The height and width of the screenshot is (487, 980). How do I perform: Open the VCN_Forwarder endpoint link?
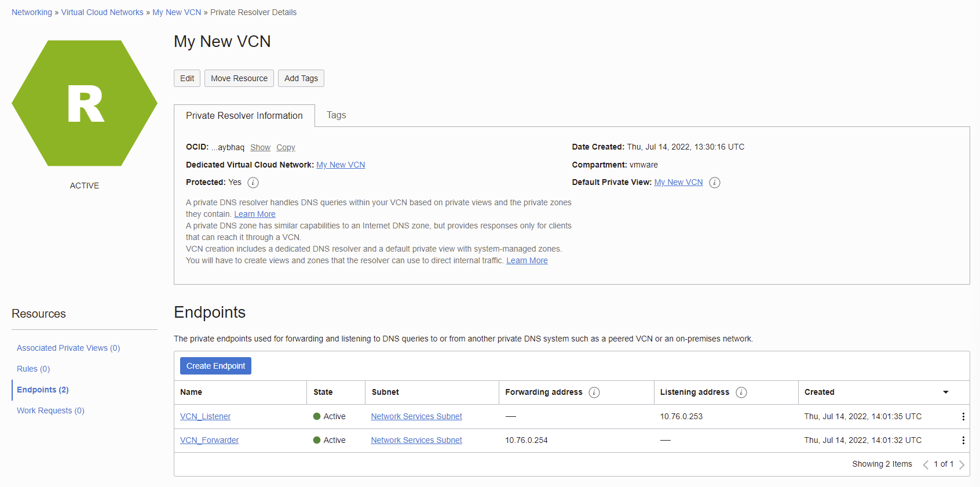(209, 441)
